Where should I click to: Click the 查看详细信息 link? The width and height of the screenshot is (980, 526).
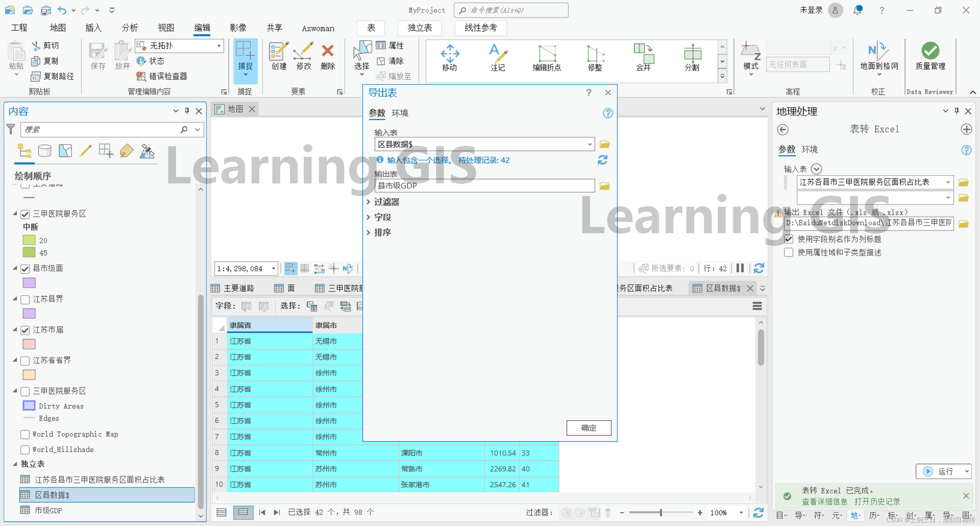point(825,501)
